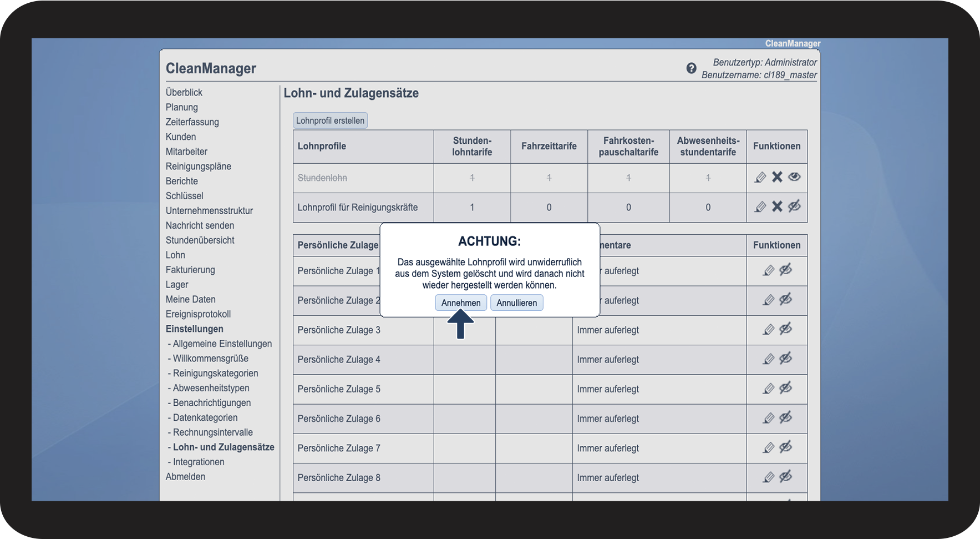Edit Persönliche Zulage 8 with pencil icon
Viewport: 980px width, 539px height.
[x=768, y=477]
